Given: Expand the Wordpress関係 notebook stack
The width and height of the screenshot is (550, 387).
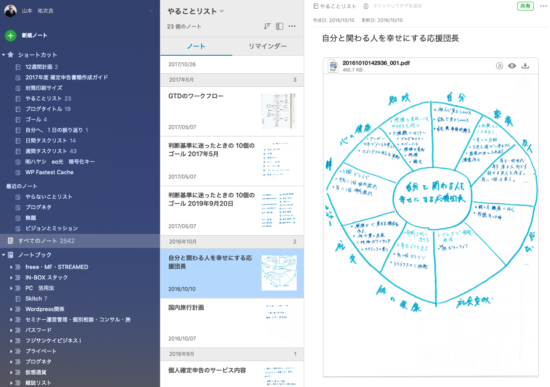Looking at the screenshot, I should tap(11, 309).
